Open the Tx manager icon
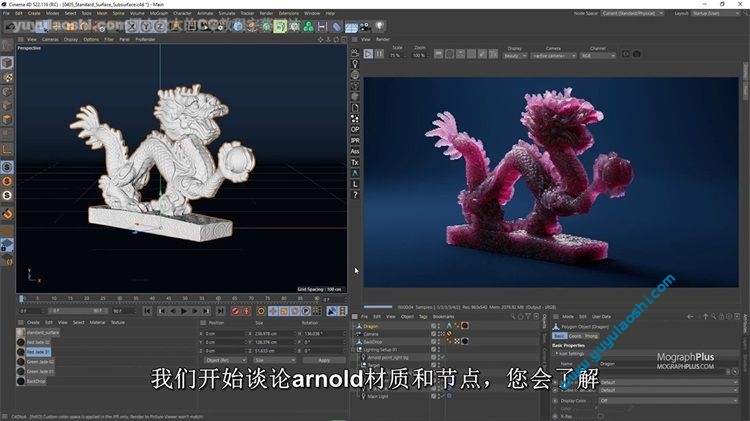The width and height of the screenshot is (750, 421). [x=355, y=162]
